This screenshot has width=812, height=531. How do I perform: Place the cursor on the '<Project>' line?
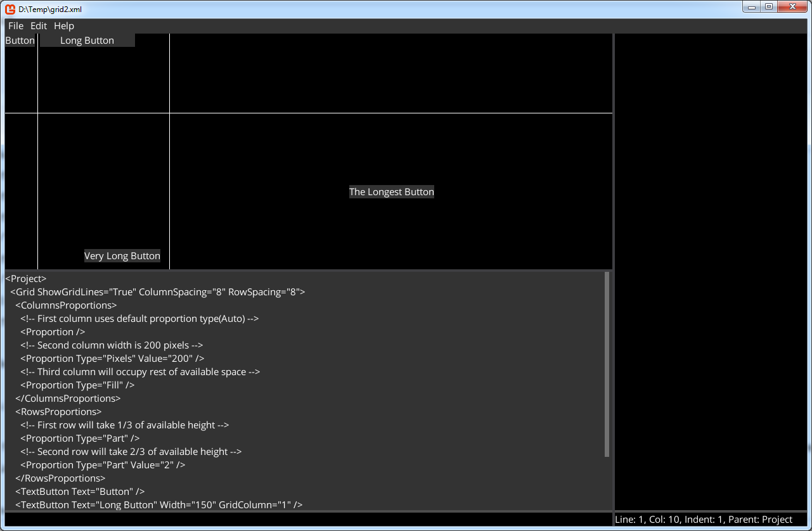click(x=26, y=279)
